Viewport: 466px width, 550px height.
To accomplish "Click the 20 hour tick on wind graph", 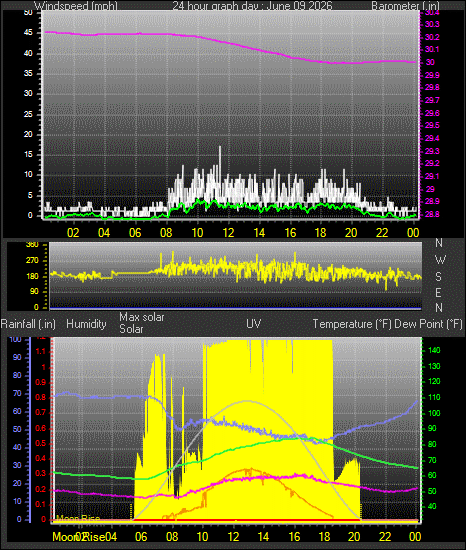I will [x=351, y=233].
